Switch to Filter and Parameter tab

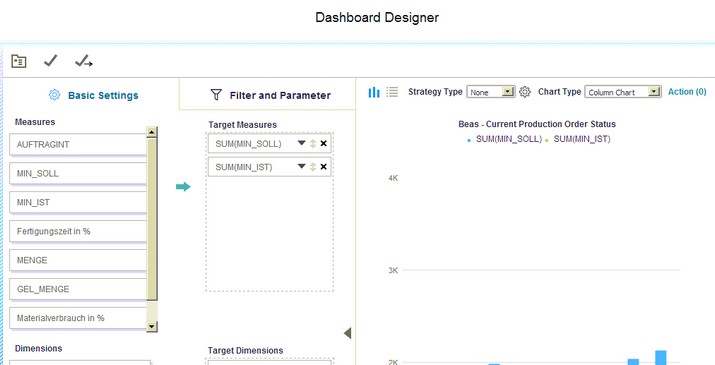(x=270, y=95)
